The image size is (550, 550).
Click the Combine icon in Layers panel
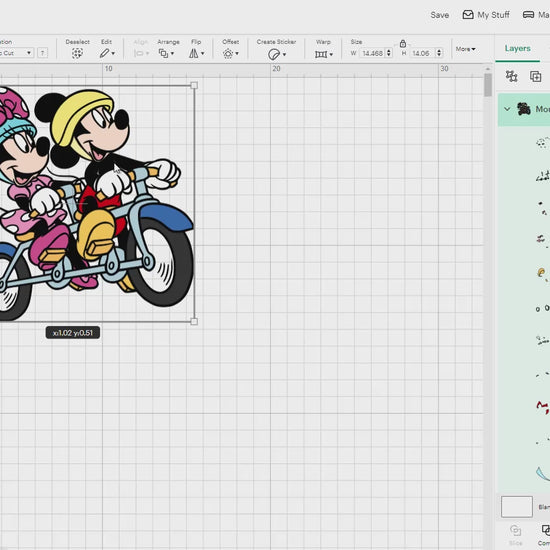[x=546, y=530]
